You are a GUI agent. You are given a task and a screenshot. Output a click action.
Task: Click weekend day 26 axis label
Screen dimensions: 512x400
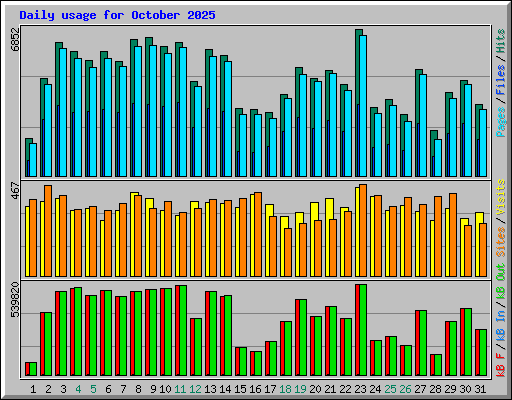coord(405,389)
